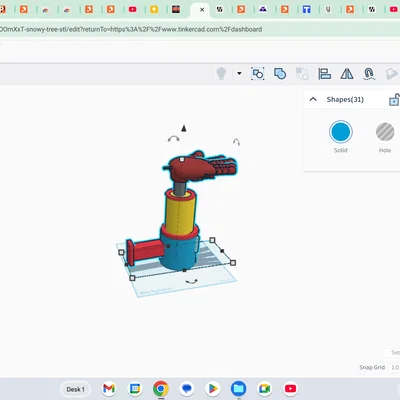
Task: Click the top white corner handle behind the blue cylinder
Action: 212,240
